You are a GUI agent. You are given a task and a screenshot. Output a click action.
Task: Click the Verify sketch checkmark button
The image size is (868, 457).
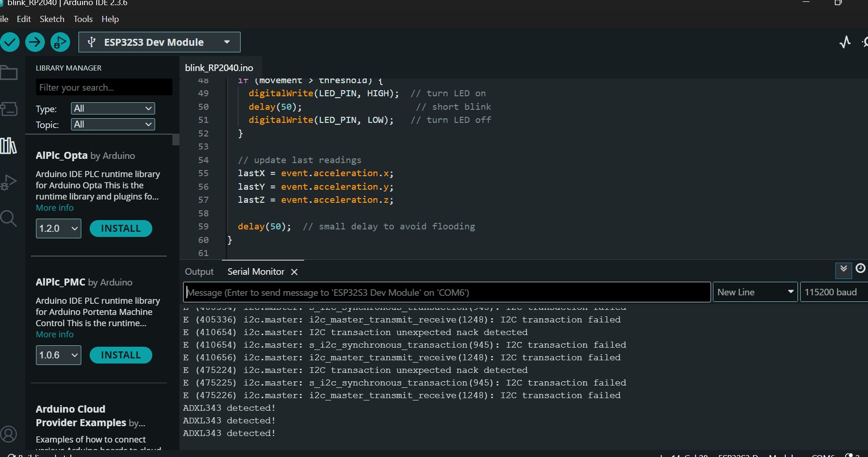click(x=10, y=42)
